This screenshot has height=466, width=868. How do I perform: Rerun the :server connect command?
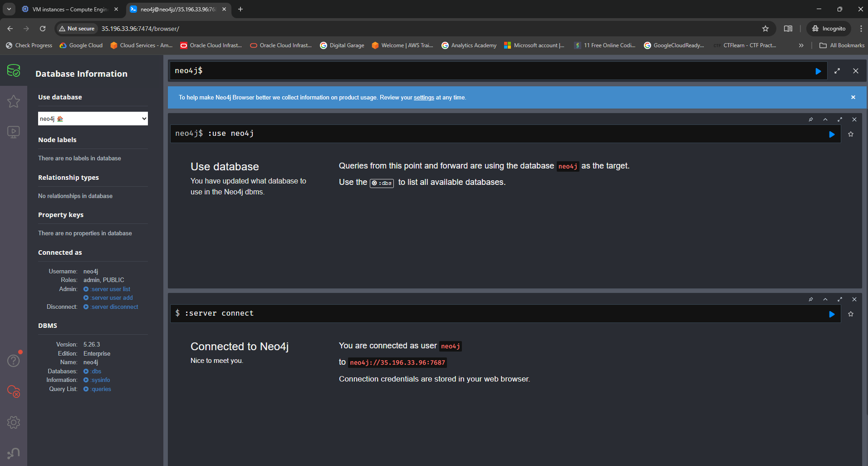832,314
